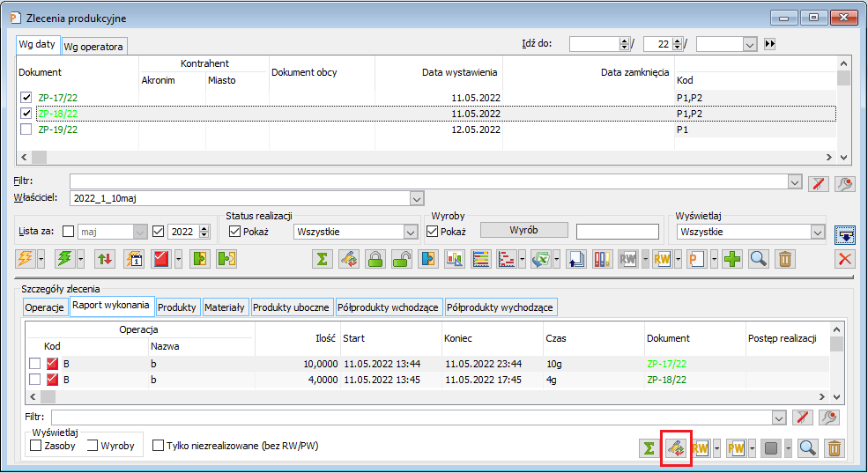Image resolution: width=868 pixels, height=473 pixels.
Task: Check the ZP-19/22 order checkbox
Action: (26, 129)
